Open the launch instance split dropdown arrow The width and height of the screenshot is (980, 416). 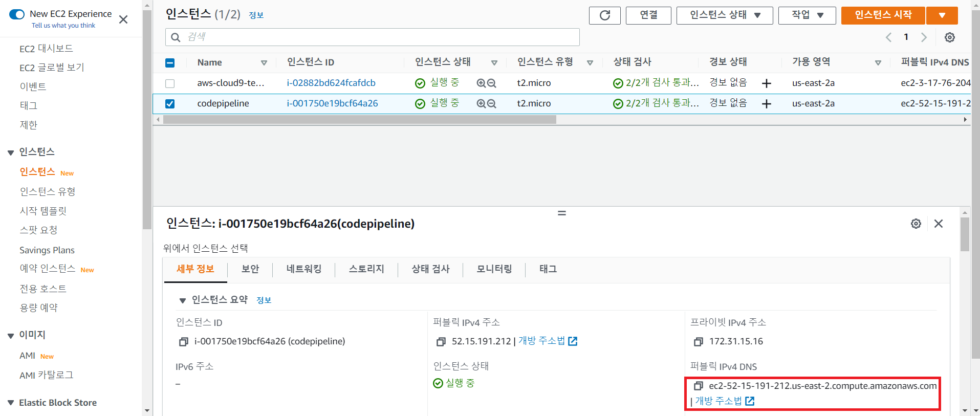click(x=942, y=15)
